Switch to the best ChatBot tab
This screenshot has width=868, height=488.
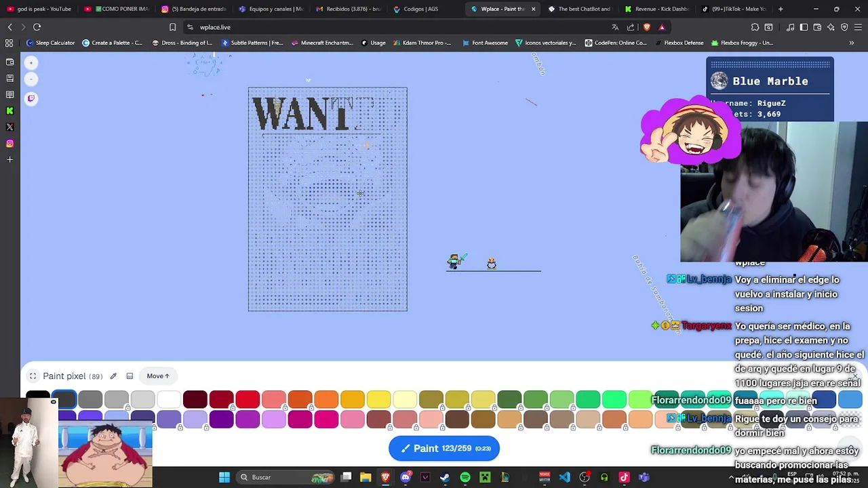[580, 9]
